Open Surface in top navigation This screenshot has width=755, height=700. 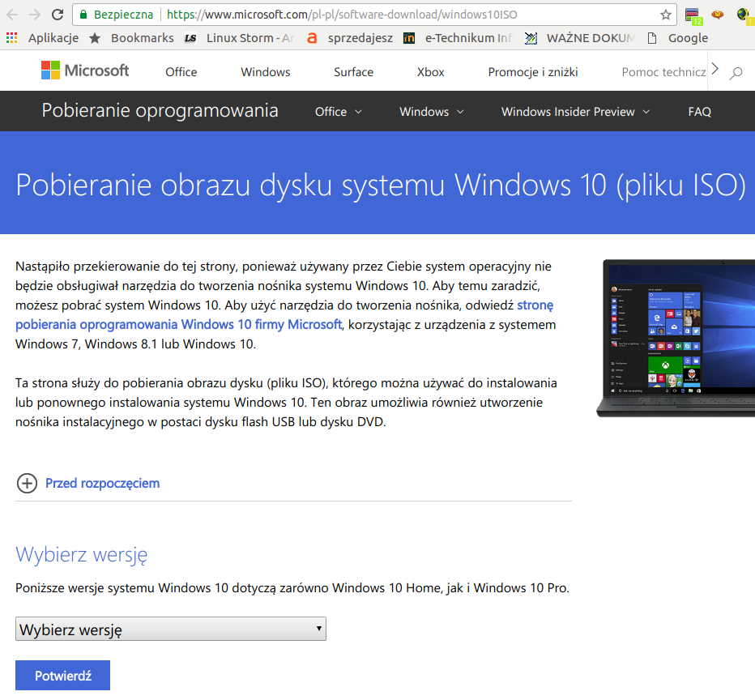tap(353, 72)
